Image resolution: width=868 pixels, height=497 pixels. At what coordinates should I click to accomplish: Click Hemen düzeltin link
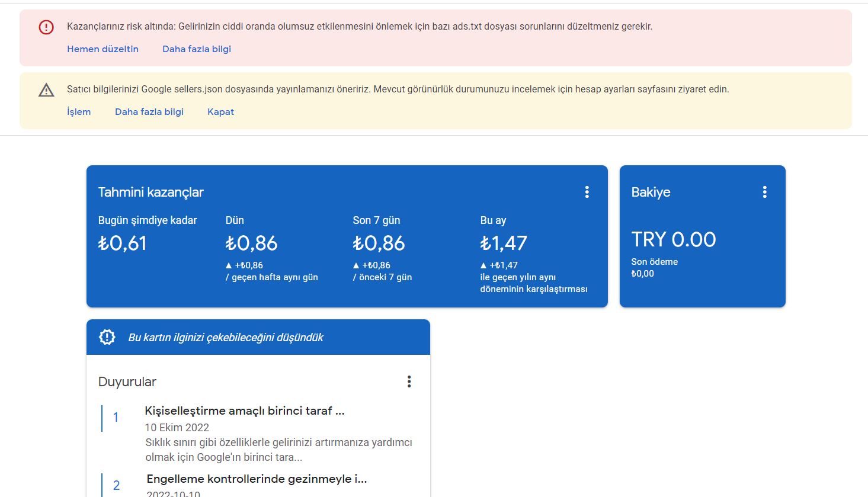coord(103,49)
